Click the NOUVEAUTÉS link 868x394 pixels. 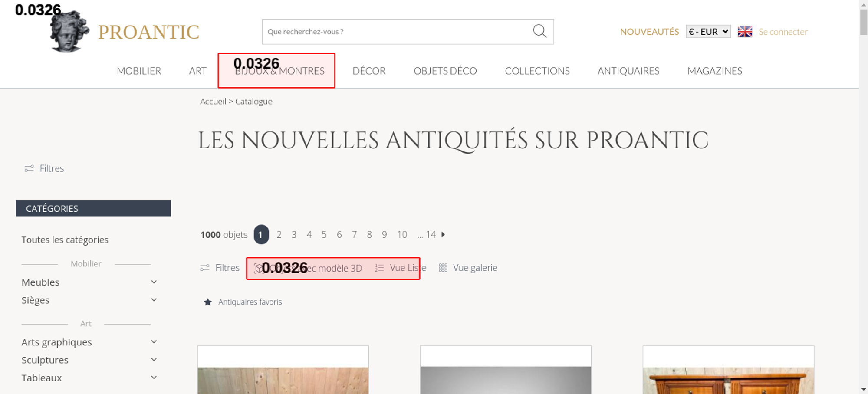coord(649,32)
